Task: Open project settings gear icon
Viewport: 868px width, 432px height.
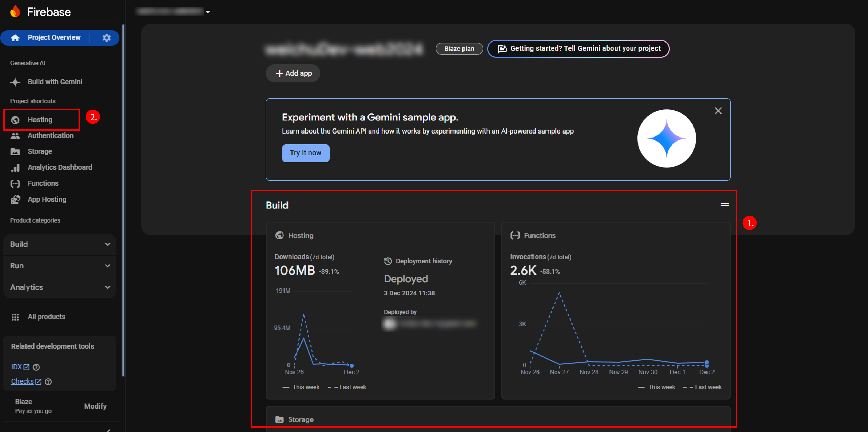Action: [x=106, y=38]
